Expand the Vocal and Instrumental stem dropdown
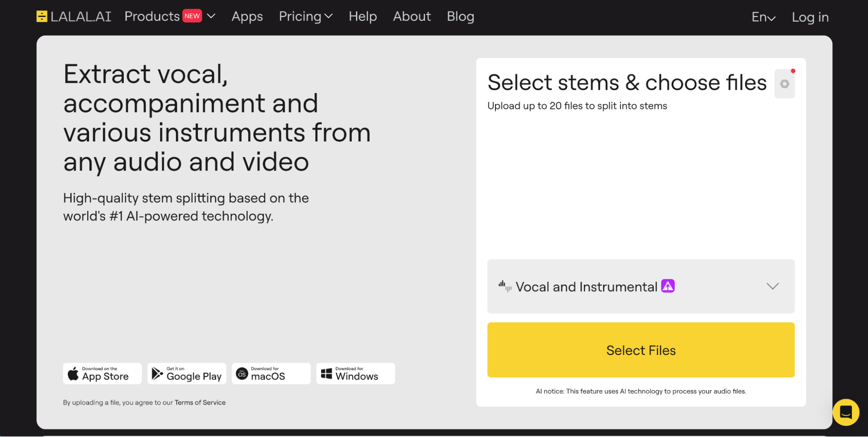This screenshot has height=437, width=868. [x=772, y=286]
